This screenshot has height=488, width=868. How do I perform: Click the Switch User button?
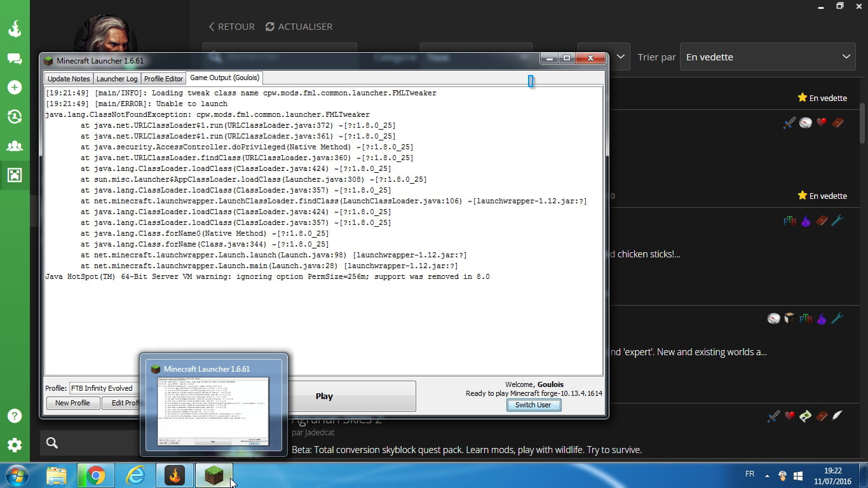[x=533, y=405]
